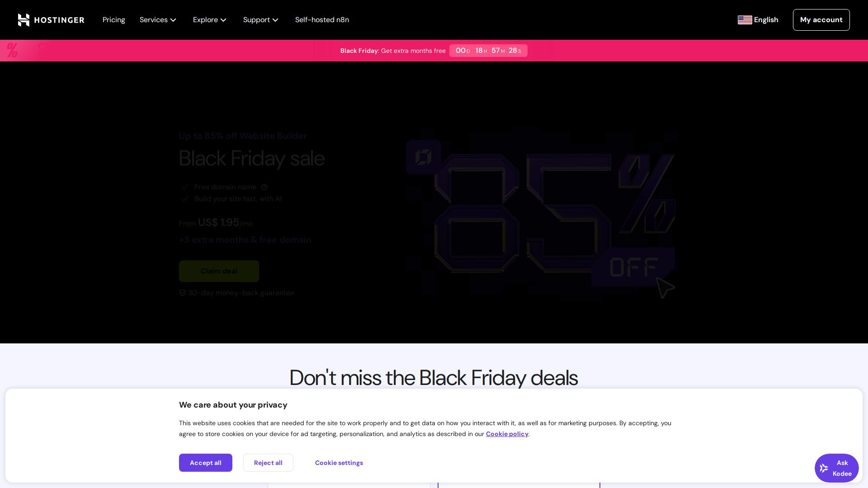Switch language from English

pyautogui.click(x=766, y=20)
